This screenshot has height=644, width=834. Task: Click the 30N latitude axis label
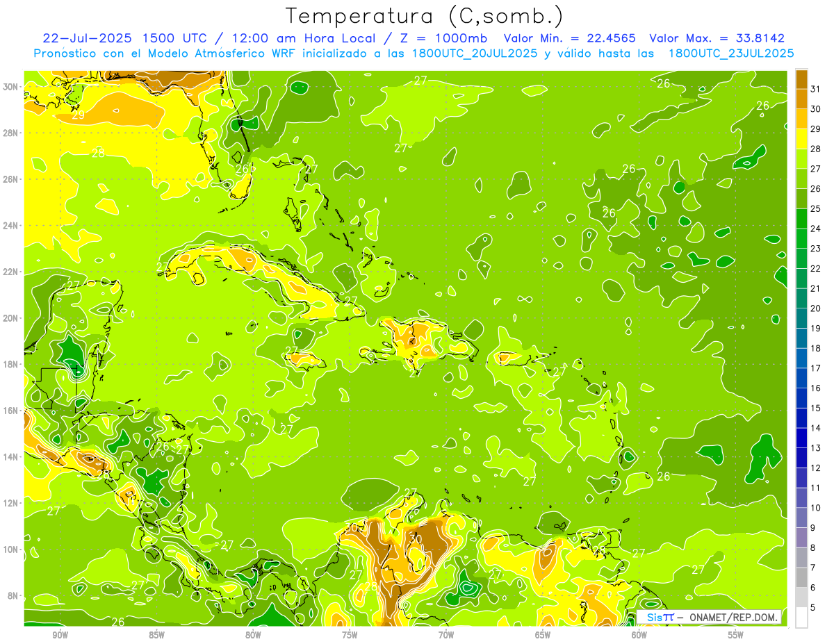point(10,86)
